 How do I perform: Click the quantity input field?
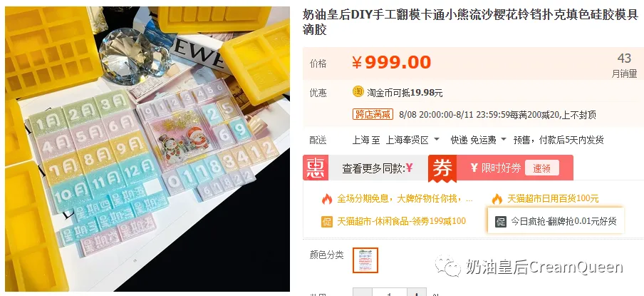pos(390,292)
